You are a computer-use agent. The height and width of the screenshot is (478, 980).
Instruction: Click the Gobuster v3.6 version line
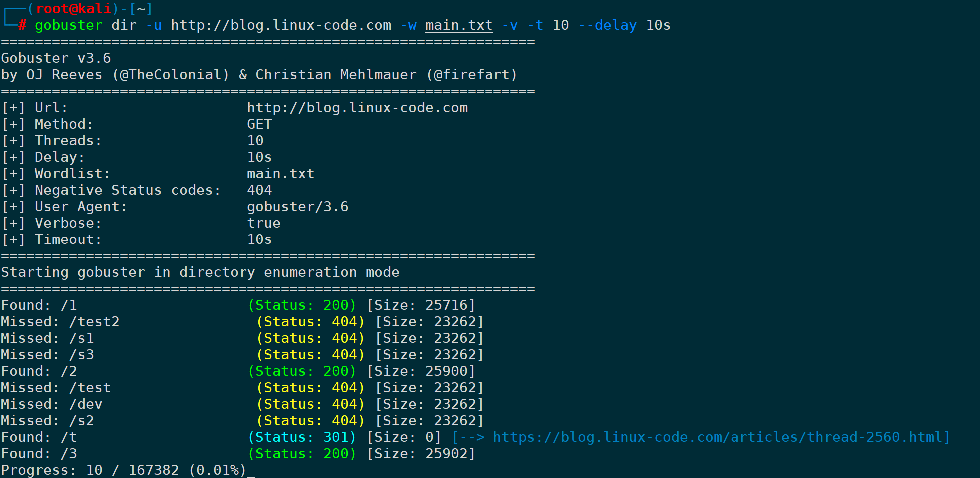click(56, 58)
